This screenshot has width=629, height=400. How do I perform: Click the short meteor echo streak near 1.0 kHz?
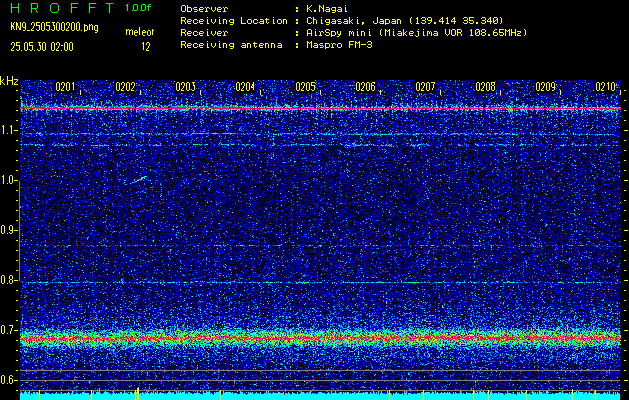[x=139, y=180]
